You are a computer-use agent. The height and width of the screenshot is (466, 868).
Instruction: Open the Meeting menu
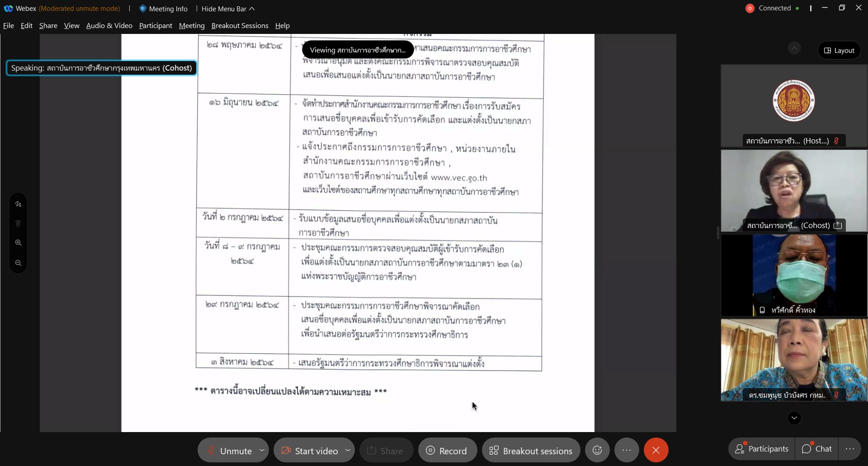[x=192, y=25]
